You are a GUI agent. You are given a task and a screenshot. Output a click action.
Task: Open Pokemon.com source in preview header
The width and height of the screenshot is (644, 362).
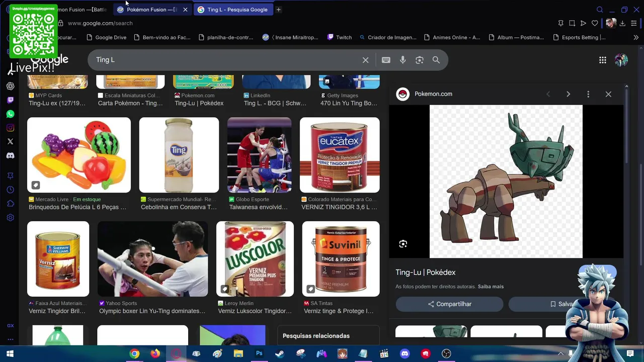433,94
